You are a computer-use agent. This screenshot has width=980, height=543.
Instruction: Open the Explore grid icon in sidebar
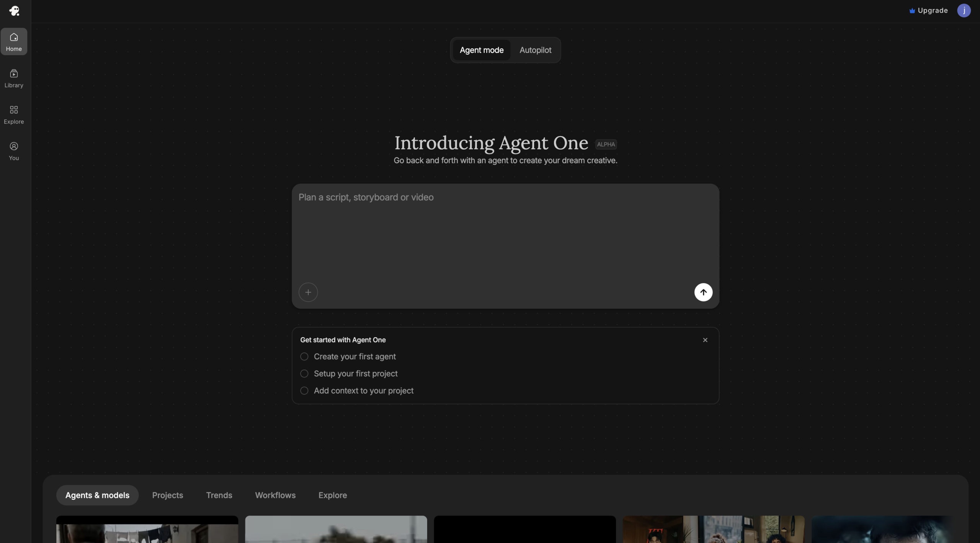point(14,114)
